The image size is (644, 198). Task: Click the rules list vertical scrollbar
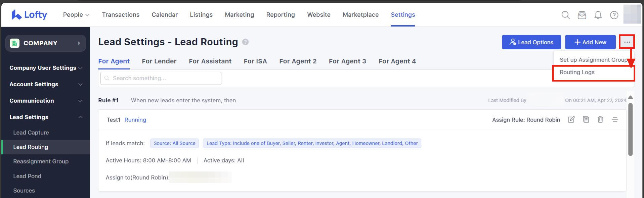point(630,130)
